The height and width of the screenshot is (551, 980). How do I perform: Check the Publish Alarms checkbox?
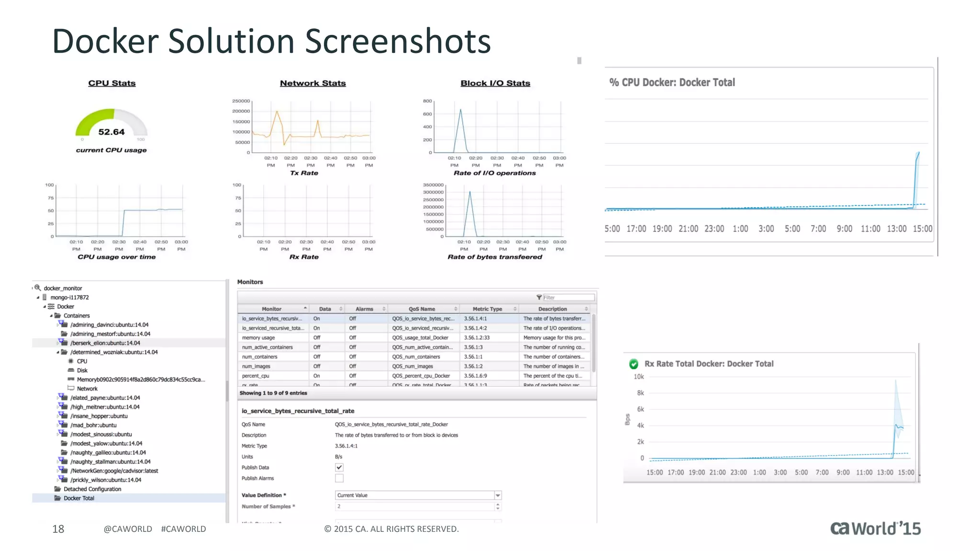click(x=339, y=478)
